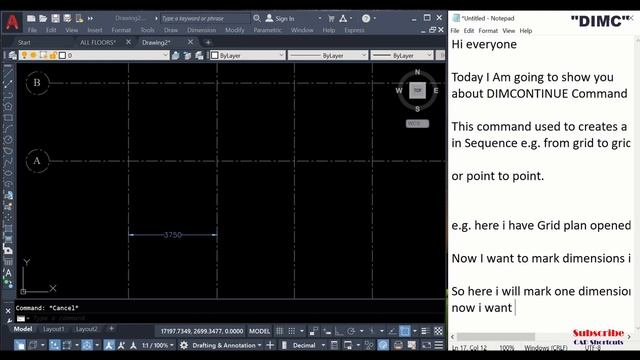
Task: Click the Make Object's Layer Current icon
Action: 176,55
